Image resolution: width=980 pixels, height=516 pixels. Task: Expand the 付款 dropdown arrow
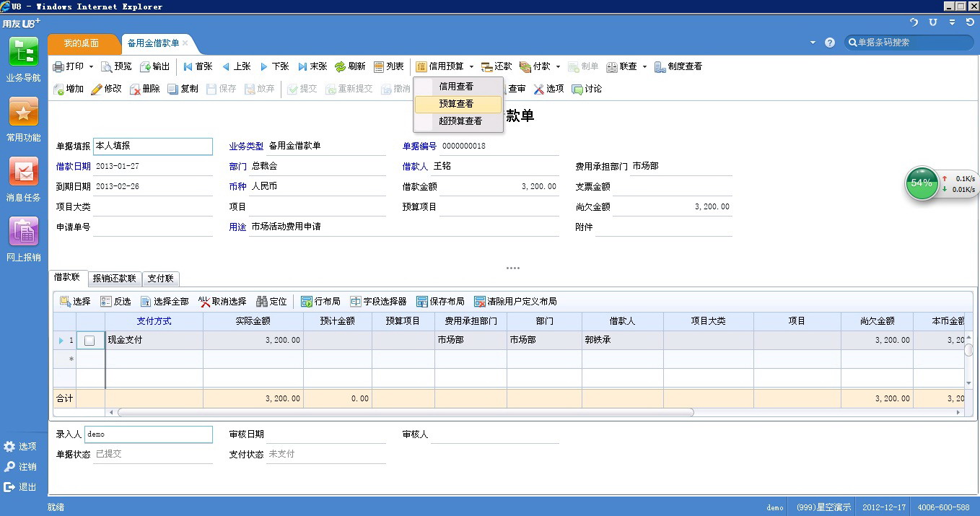coord(558,67)
